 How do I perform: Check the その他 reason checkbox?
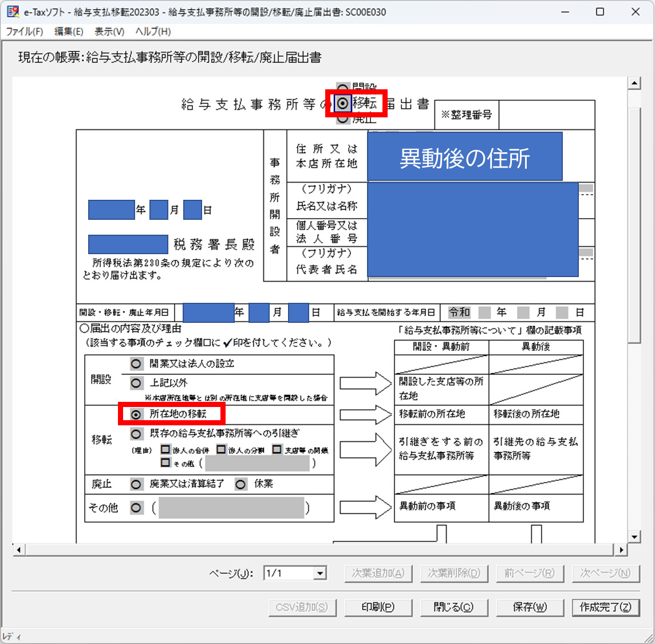165,463
